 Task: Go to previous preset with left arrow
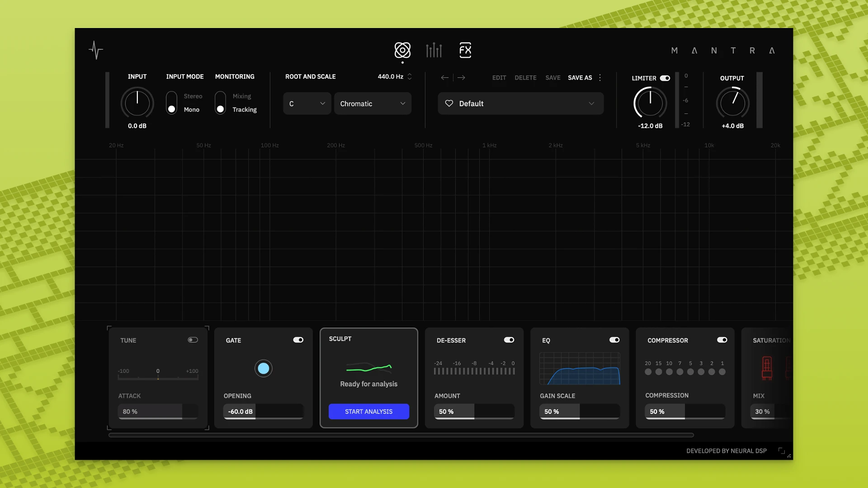444,77
